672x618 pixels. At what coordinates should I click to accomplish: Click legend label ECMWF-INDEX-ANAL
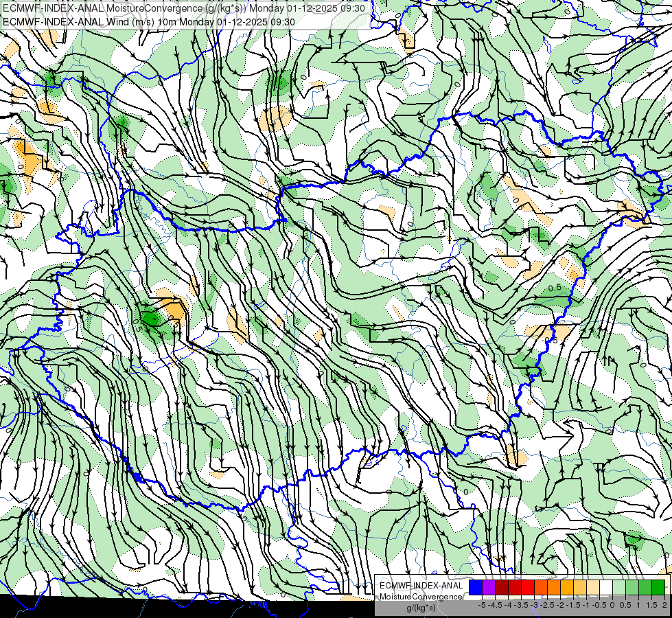[421, 586]
